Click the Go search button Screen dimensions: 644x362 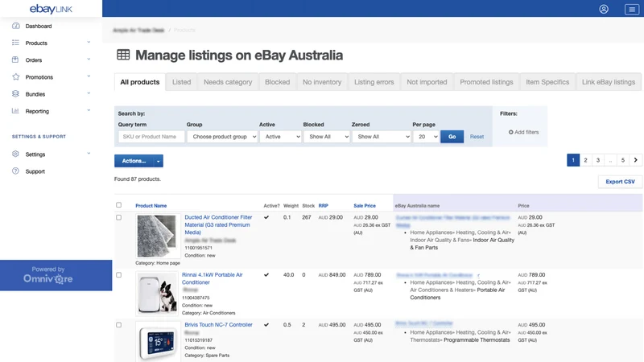coord(452,137)
